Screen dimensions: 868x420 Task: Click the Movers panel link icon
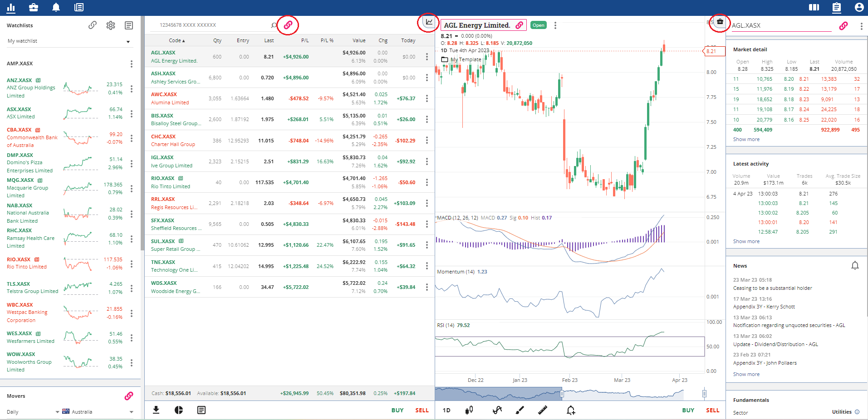(x=129, y=396)
